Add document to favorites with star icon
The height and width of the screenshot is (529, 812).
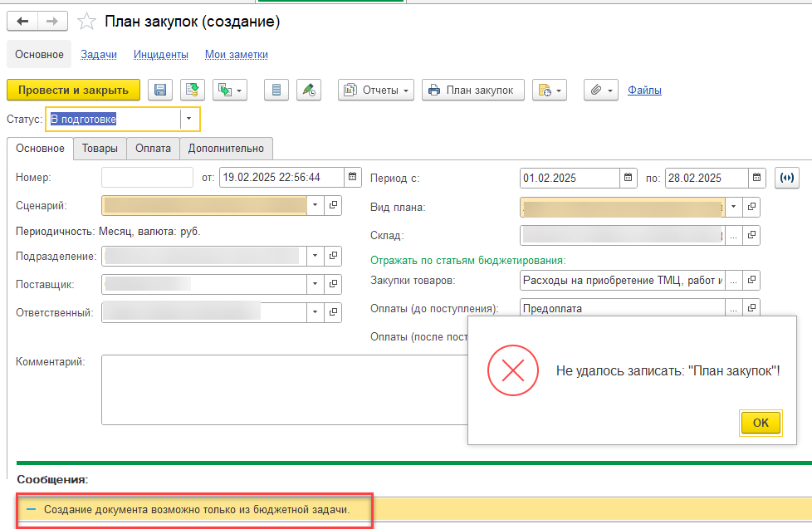pos(86,22)
